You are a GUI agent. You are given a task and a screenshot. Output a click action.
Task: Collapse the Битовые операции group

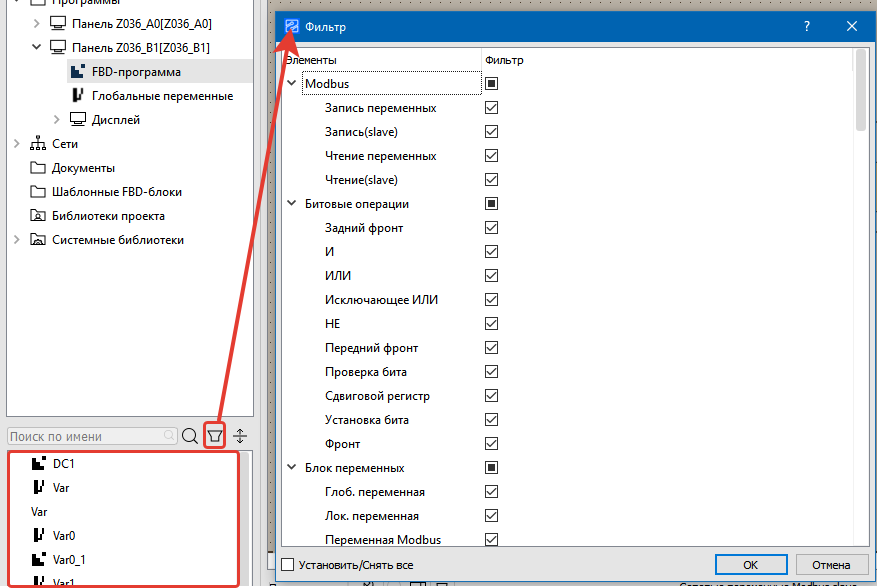(x=291, y=204)
